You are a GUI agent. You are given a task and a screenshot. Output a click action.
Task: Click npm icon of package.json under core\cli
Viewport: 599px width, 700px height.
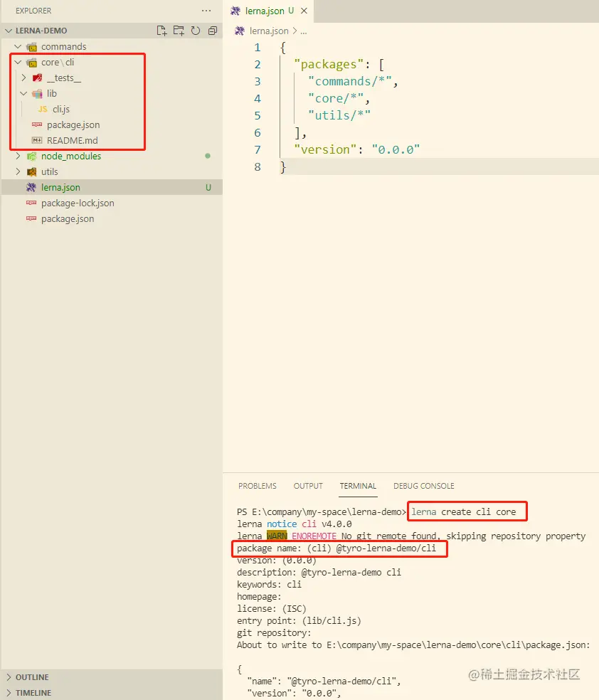pos(37,124)
